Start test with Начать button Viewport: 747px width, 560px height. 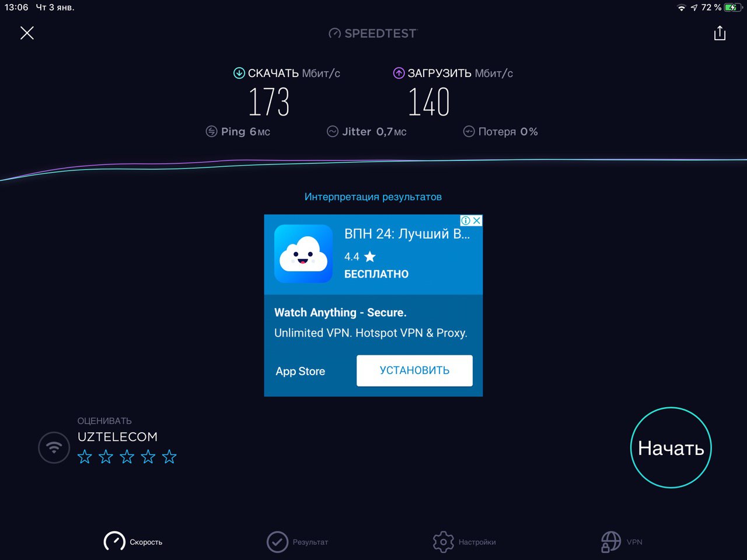[671, 447]
